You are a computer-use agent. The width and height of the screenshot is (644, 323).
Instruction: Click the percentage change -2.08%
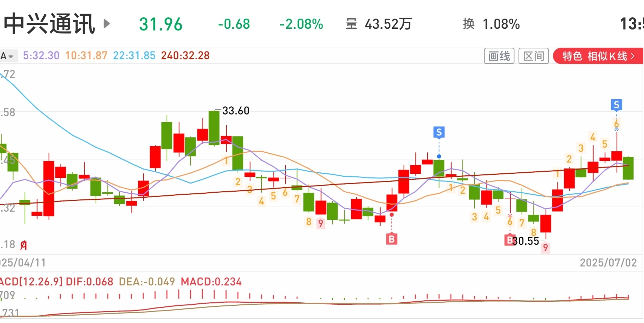point(301,24)
